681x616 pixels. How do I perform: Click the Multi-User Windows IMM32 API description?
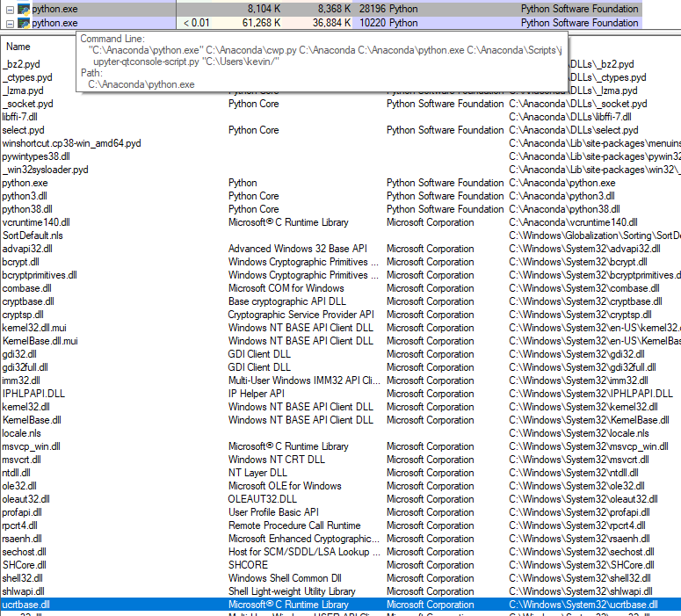304,380
